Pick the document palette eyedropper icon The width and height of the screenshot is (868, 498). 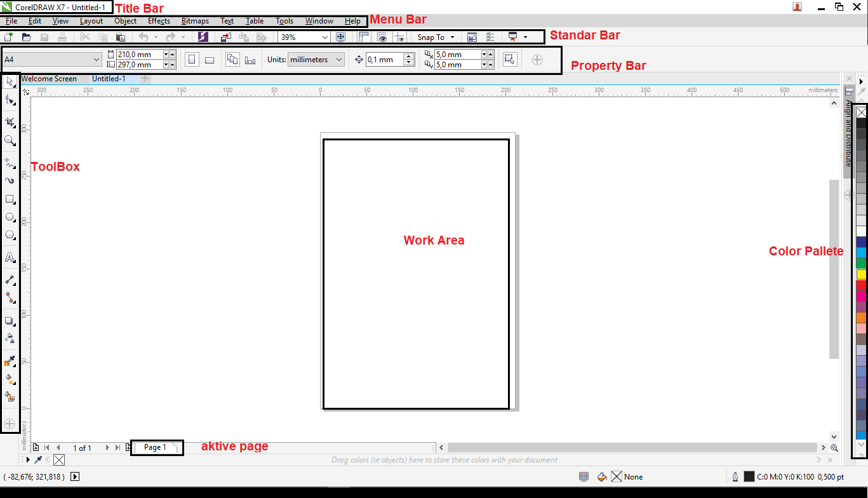(x=38, y=459)
